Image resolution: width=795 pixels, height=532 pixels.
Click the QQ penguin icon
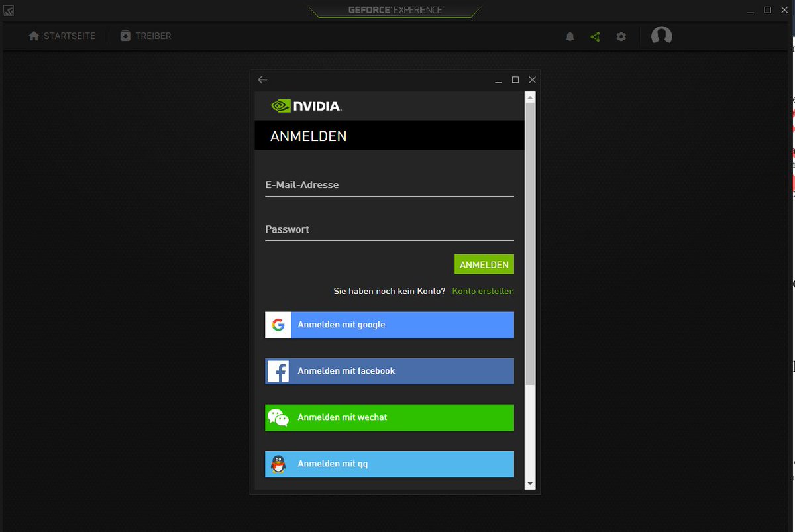(278, 464)
